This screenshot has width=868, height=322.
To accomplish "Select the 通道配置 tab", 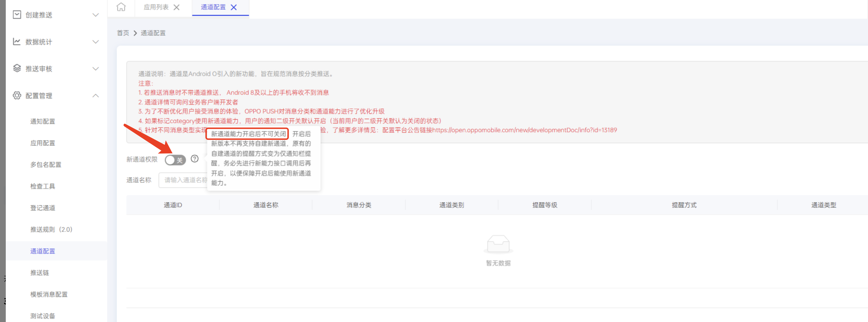I will click(213, 7).
